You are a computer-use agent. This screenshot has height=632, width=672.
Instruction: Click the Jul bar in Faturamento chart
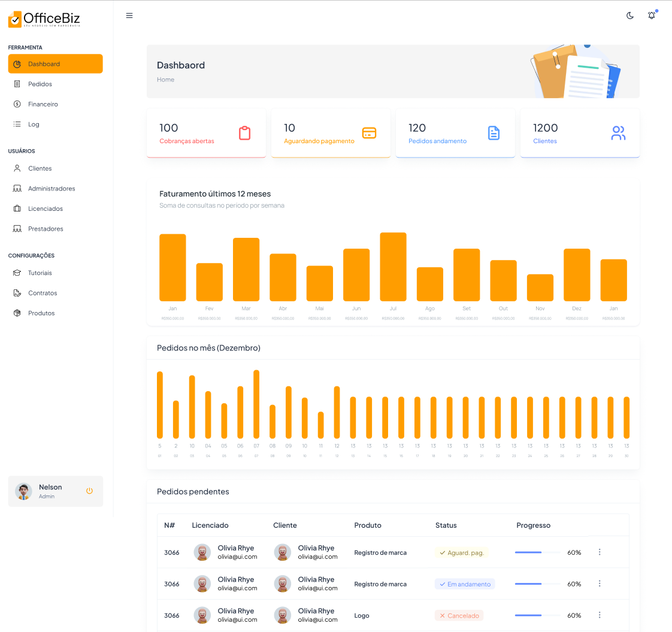[393, 267]
